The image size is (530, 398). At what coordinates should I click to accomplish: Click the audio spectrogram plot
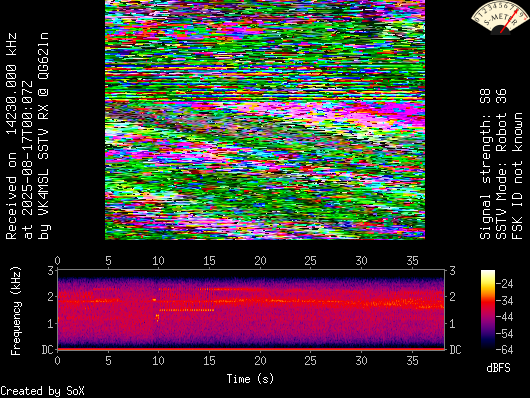coord(251,309)
